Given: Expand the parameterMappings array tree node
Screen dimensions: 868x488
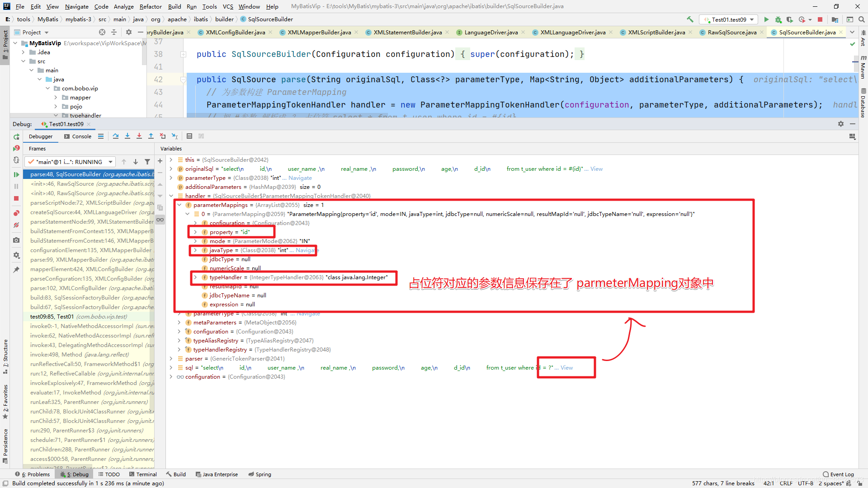Looking at the screenshot, I should [178, 204].
